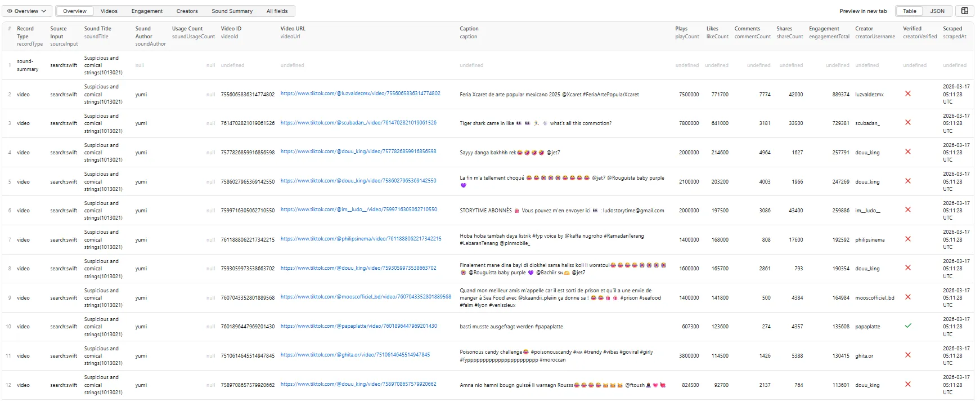Click the likes value 641000
980x401 pixels.
tap(720, 123)
